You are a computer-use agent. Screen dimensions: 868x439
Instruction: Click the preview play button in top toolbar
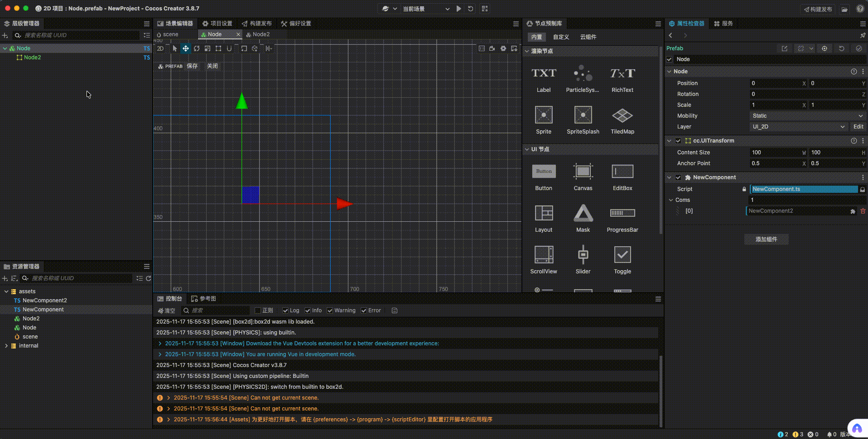tap(459, 9)
